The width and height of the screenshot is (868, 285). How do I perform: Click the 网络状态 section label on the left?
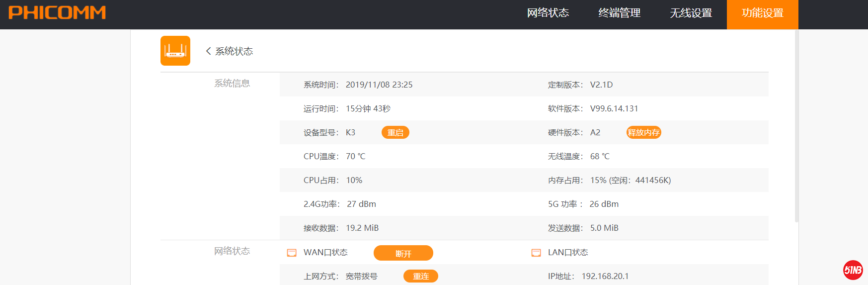pyautogui.click(x=232, y=251)
